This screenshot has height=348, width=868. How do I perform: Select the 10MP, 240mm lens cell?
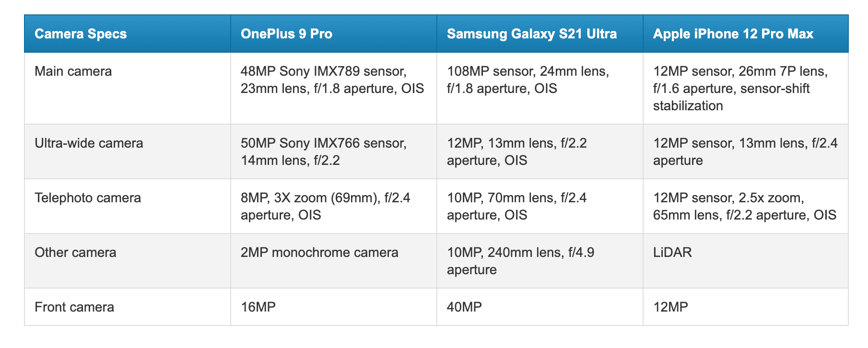tap(540, 261)
